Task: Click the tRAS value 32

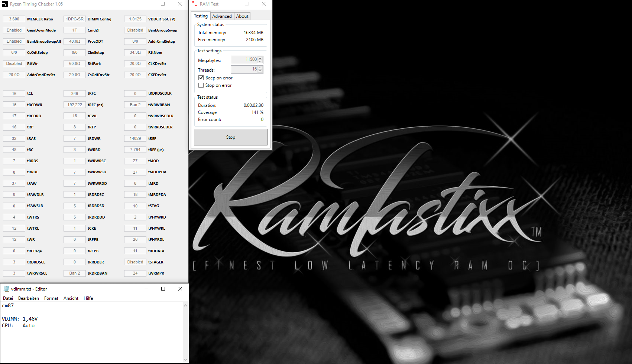Action: pos(14,138)
